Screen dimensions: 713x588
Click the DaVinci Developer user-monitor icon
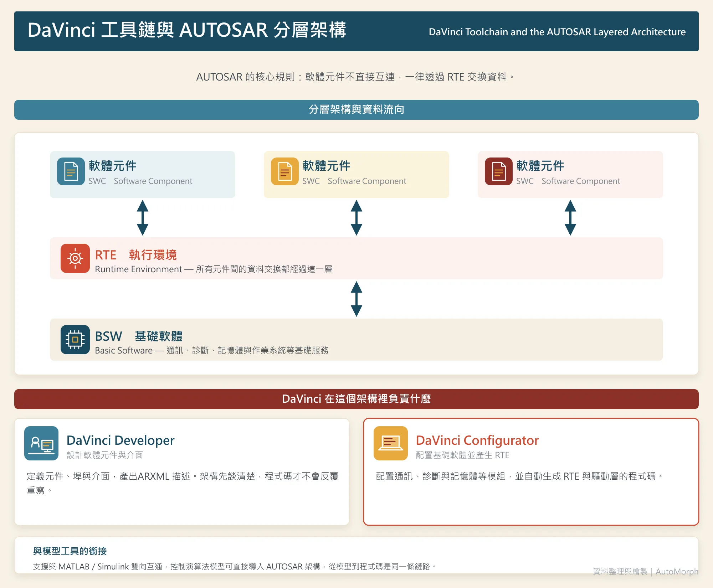click(x=41, y=443)
